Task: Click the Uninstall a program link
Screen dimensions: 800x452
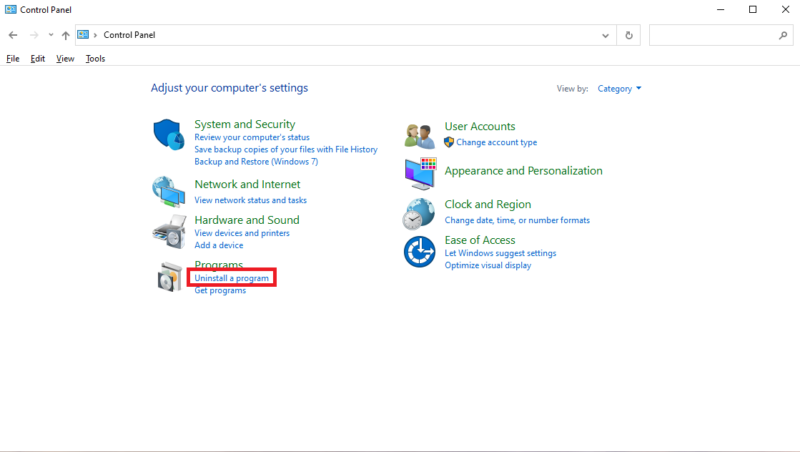Action: (x=232, y=278)
